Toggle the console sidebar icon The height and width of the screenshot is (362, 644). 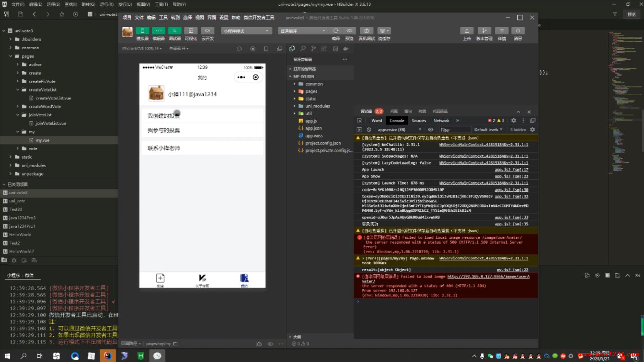tap(359, 130)
